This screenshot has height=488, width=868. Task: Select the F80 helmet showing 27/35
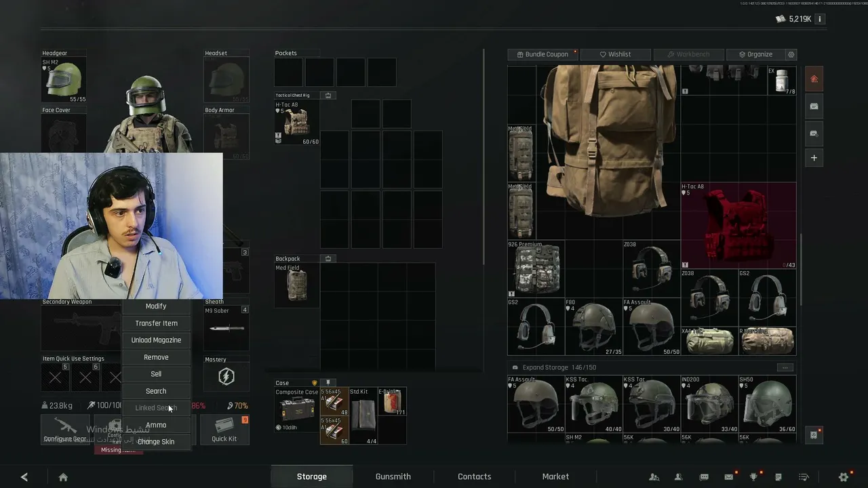pos(594,327)
